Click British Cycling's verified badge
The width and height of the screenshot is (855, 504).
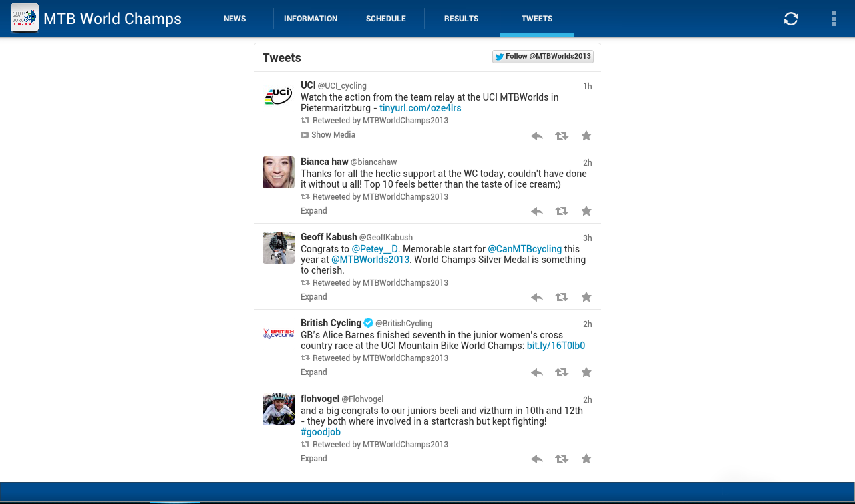tap(368, 323)
